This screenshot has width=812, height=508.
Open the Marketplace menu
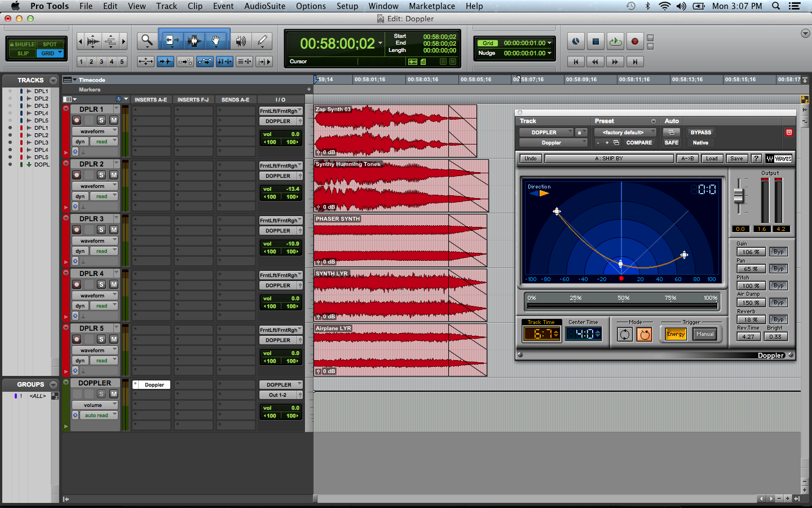point(432,6)
